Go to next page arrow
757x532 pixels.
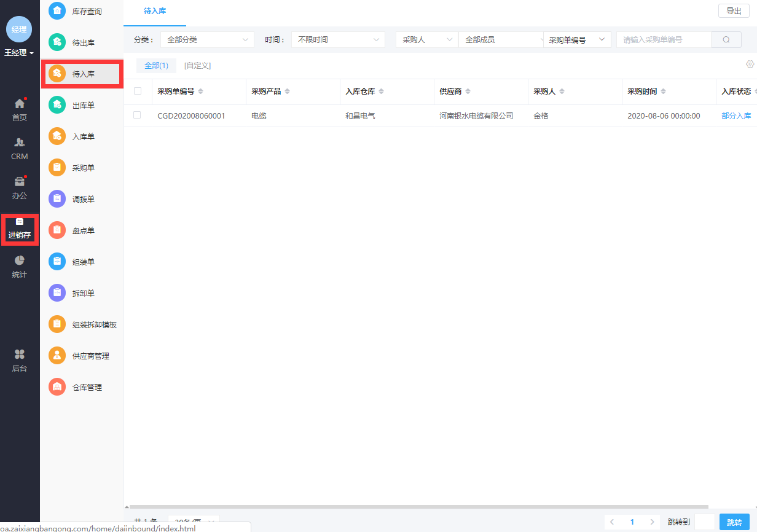653,522
